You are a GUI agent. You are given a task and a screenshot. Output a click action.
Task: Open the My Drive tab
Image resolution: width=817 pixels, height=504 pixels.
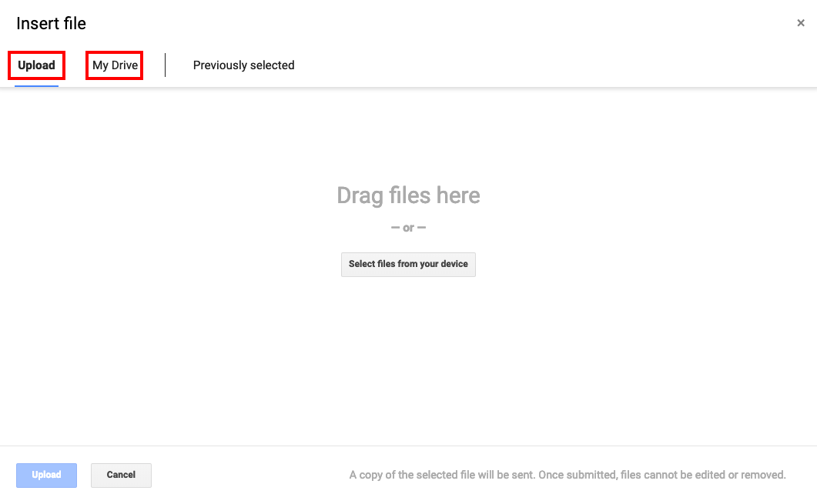(x=115, y=65)
